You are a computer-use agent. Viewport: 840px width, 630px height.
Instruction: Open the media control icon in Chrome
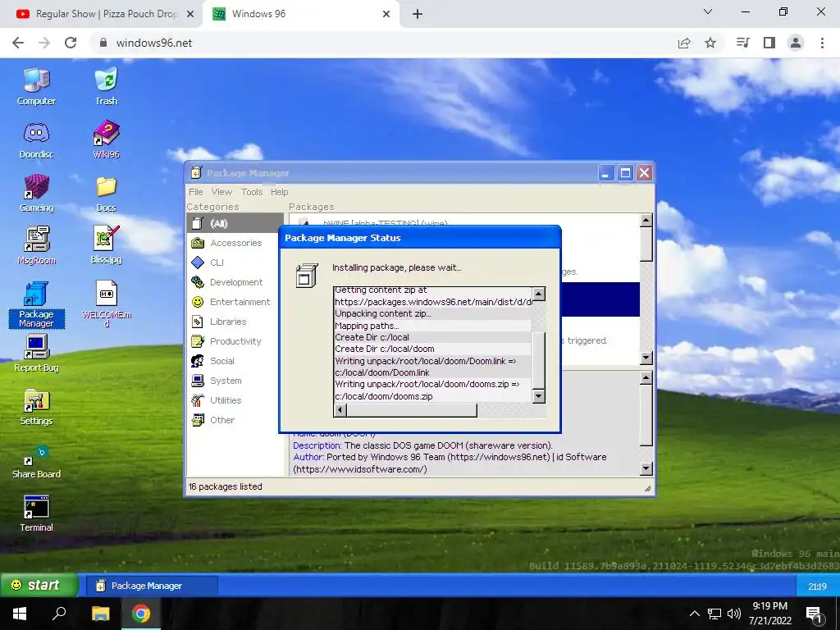point(743,43)
